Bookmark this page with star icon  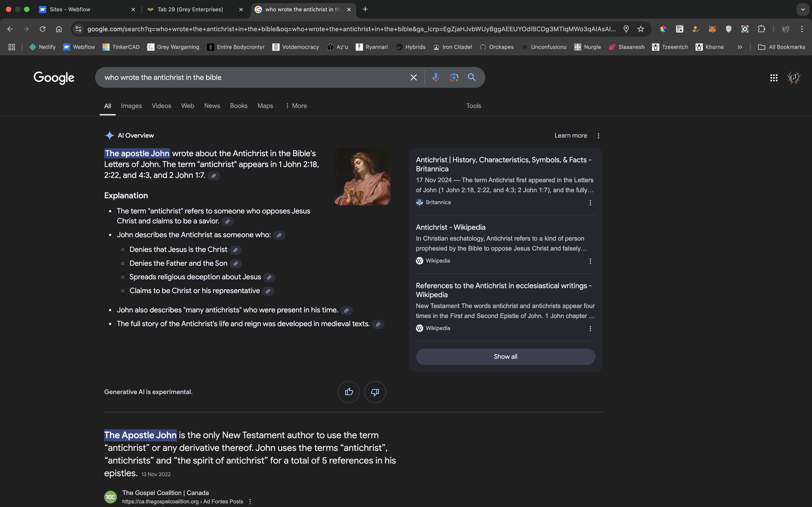(641, 29)
